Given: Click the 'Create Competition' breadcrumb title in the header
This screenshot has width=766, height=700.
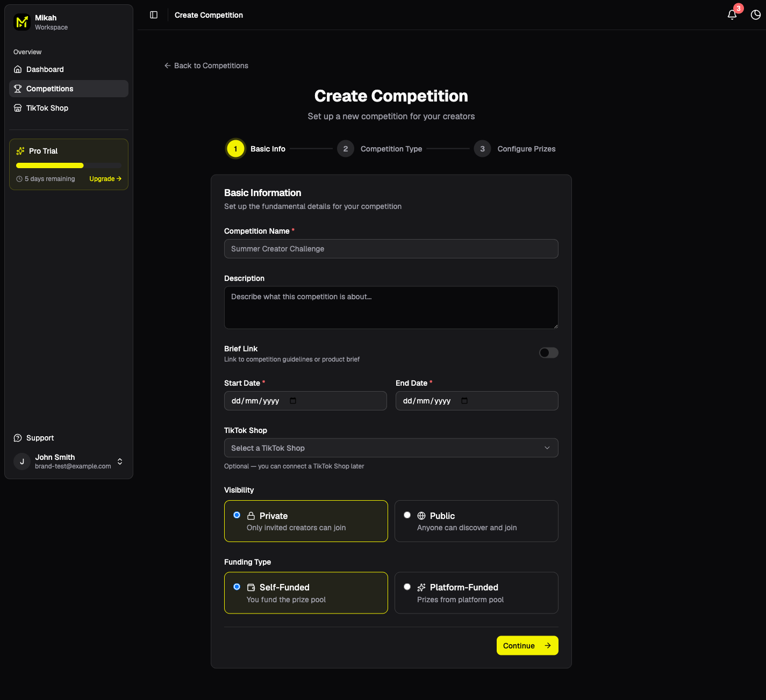Looking at the screenshot, I should 209,15.
